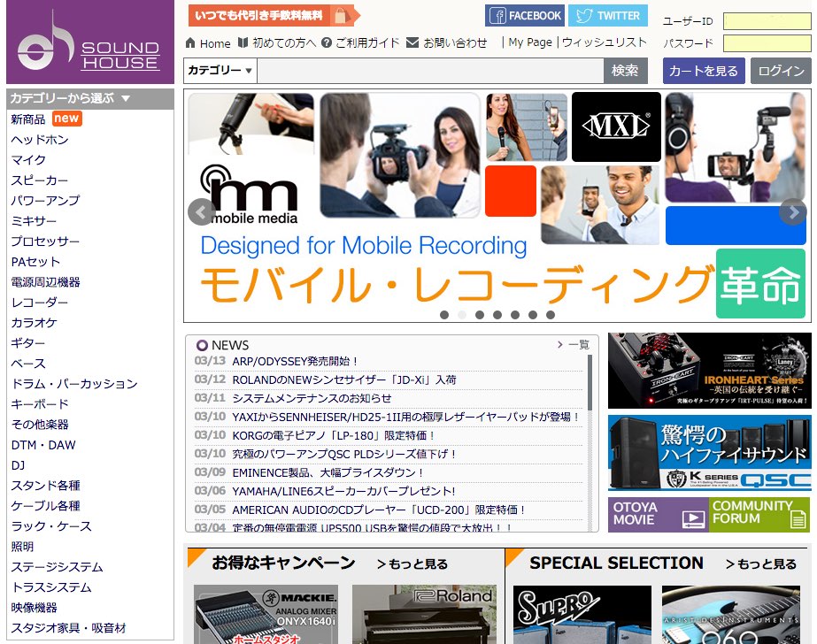Click the book icon for 初めての方へ
817x644 pixels.
click(243, 42)
